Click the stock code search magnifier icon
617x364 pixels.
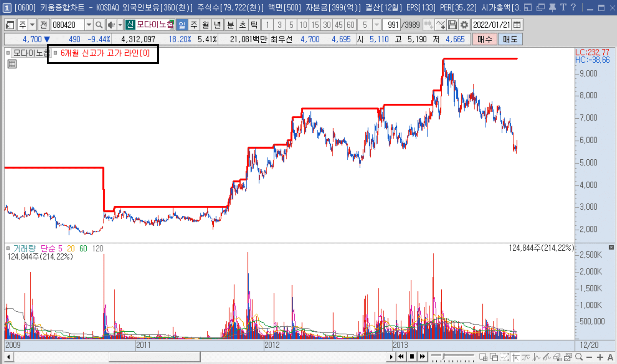pos(99,25)
